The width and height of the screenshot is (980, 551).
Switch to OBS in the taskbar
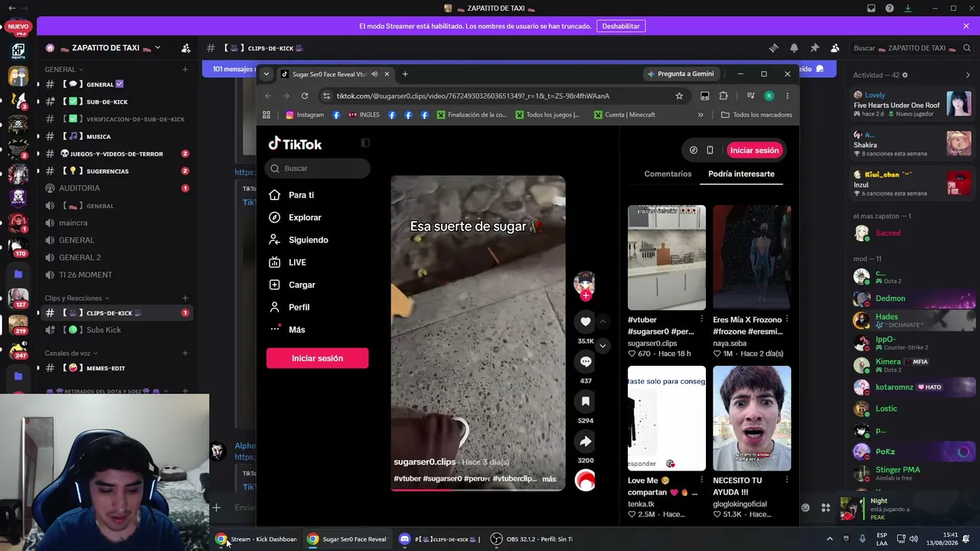(531, 539)
